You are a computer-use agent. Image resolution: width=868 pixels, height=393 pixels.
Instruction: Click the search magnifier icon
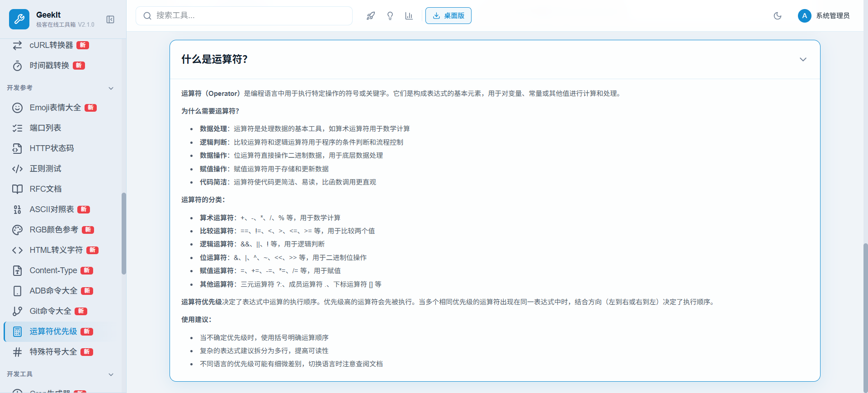147,16
